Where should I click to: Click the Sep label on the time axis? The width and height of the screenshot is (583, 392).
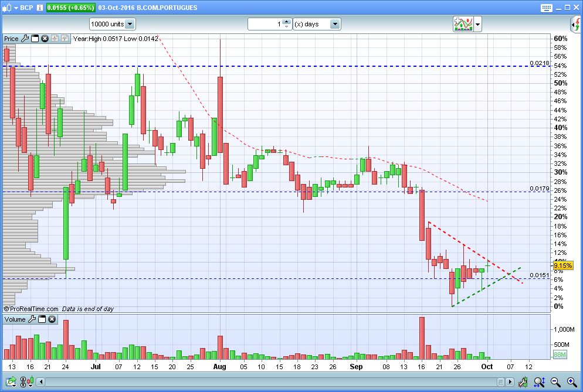tap(356, 366)
